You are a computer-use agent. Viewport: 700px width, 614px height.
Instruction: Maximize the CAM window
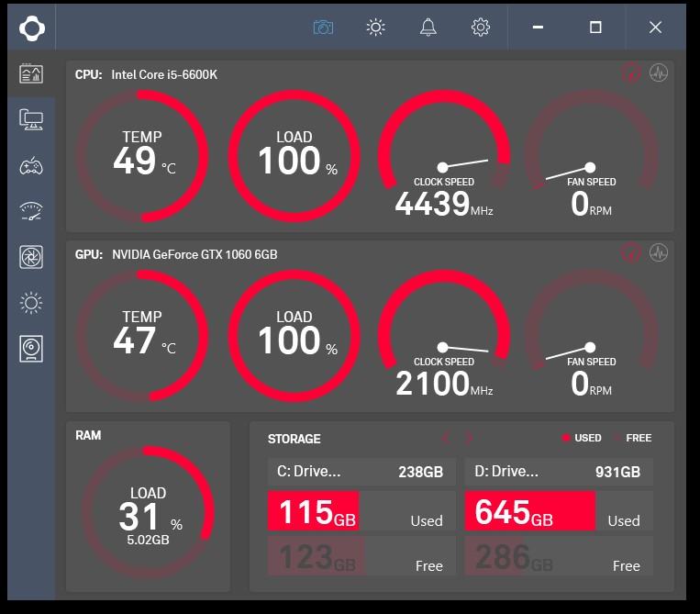(595, 28)
